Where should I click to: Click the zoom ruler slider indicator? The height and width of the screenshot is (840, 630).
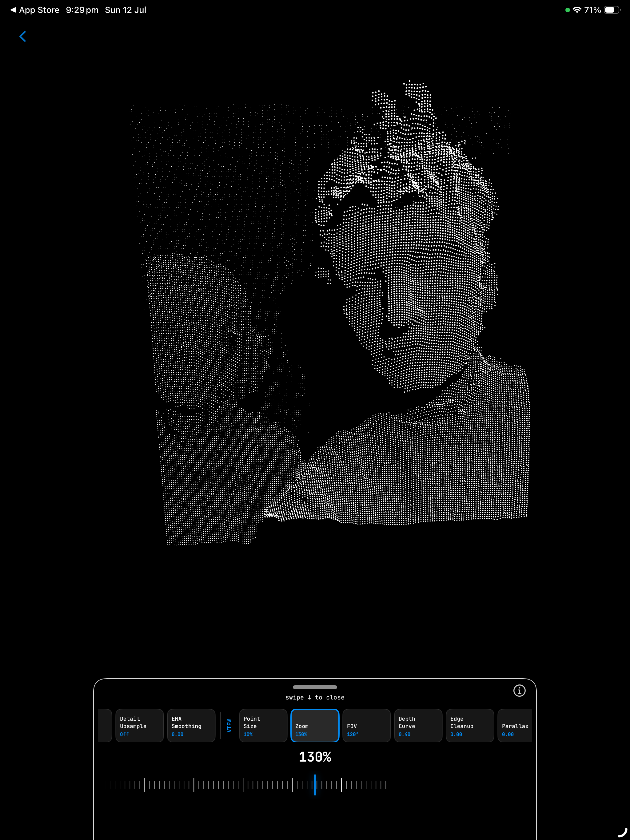[315, 785]
